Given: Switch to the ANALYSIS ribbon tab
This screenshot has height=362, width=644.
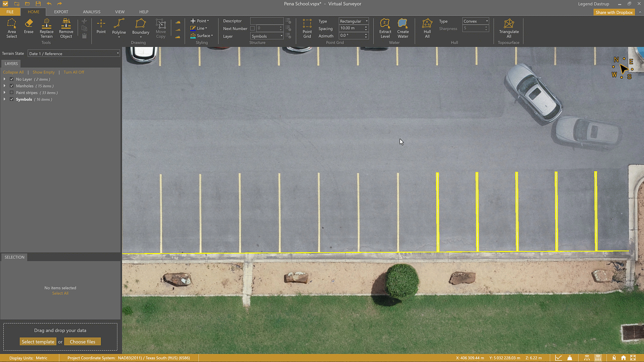Looking at the screenshot, I should [x=92, y=12].
